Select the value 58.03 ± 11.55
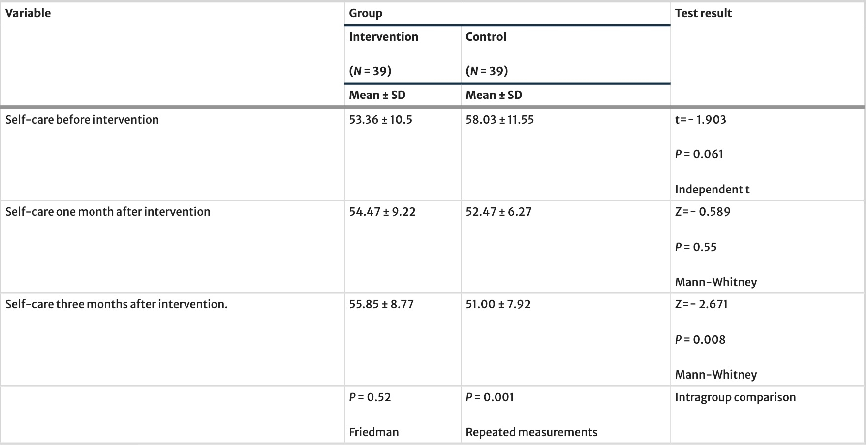Screen dimensions: 868x446 tap(499, 120)
